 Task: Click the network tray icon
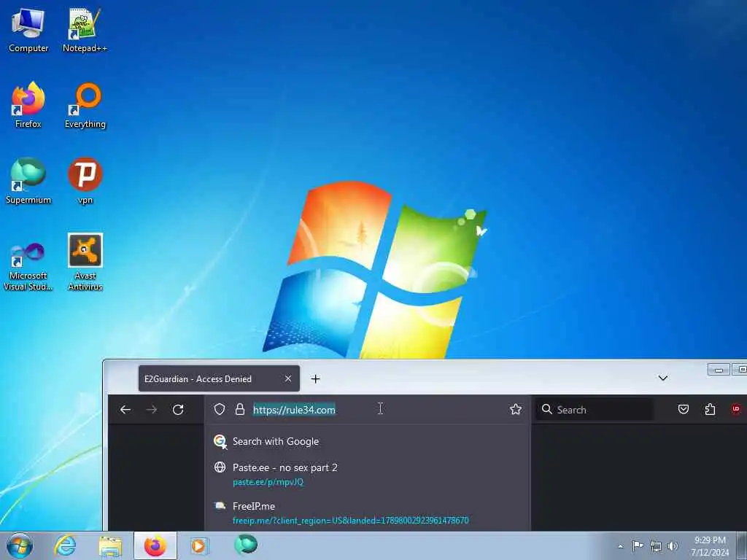pyautogui.click(x=656, y=546)
